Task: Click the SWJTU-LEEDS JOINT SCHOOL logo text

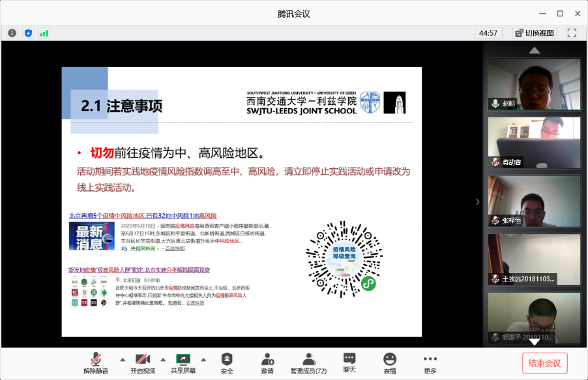Action: [302, 111]
